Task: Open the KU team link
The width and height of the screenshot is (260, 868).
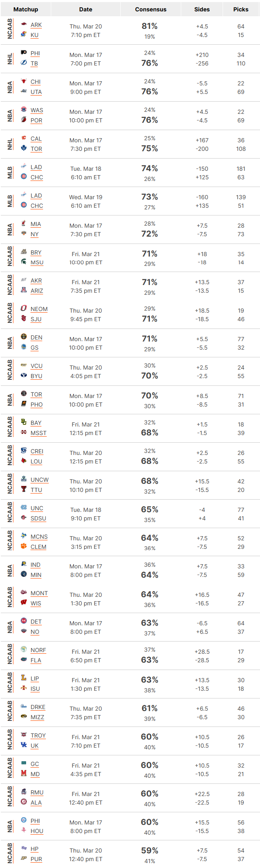Action: pos(35,35)
